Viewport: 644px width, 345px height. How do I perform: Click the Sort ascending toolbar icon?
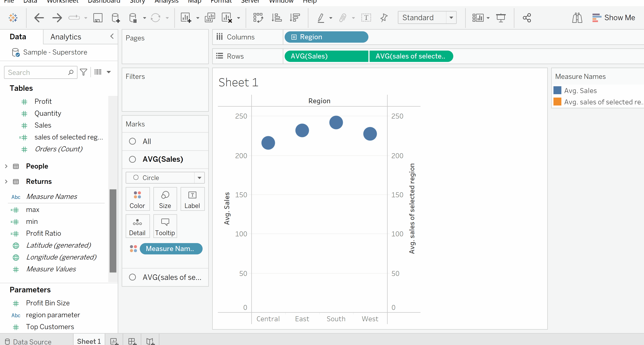(x=277, y=18)
